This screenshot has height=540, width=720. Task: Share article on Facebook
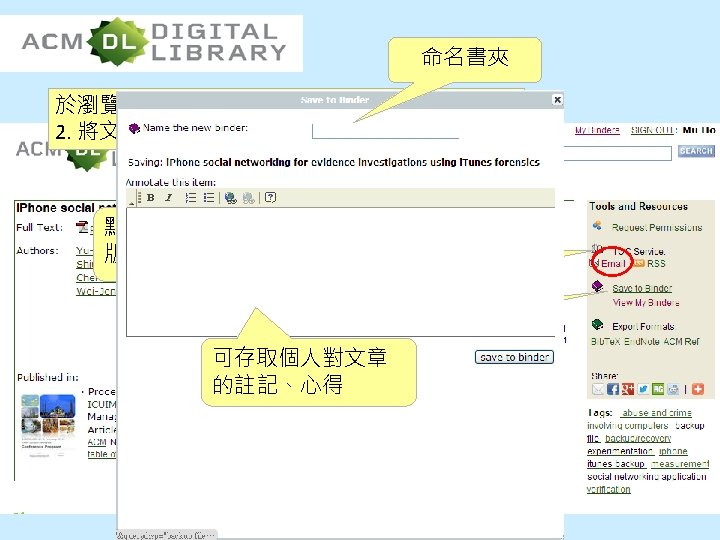coord(613,389)
